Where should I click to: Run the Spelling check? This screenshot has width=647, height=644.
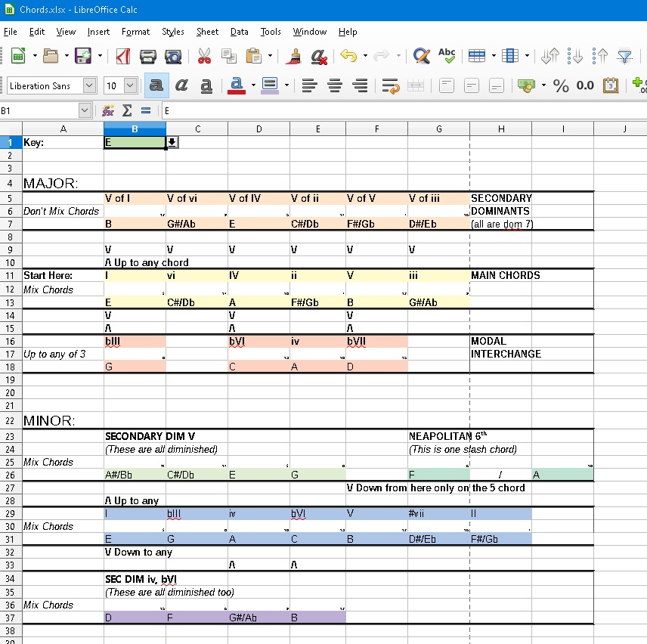click(x=447, y=56)
